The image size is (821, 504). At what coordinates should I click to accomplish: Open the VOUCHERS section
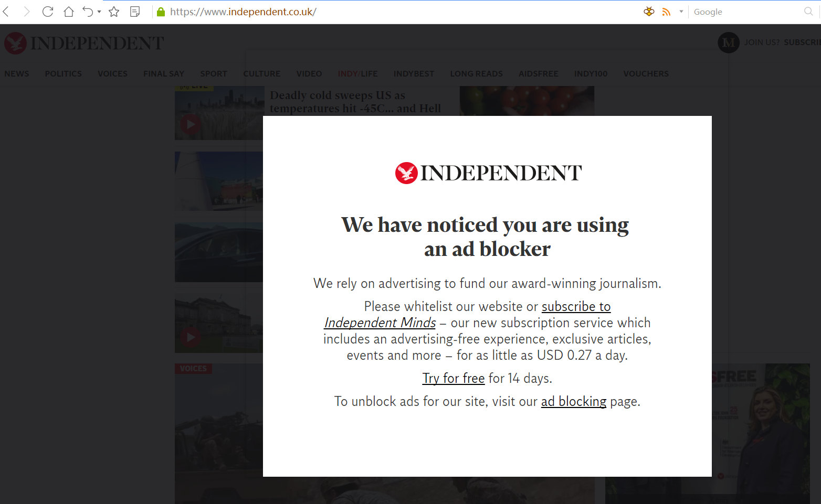coord(646,74)
